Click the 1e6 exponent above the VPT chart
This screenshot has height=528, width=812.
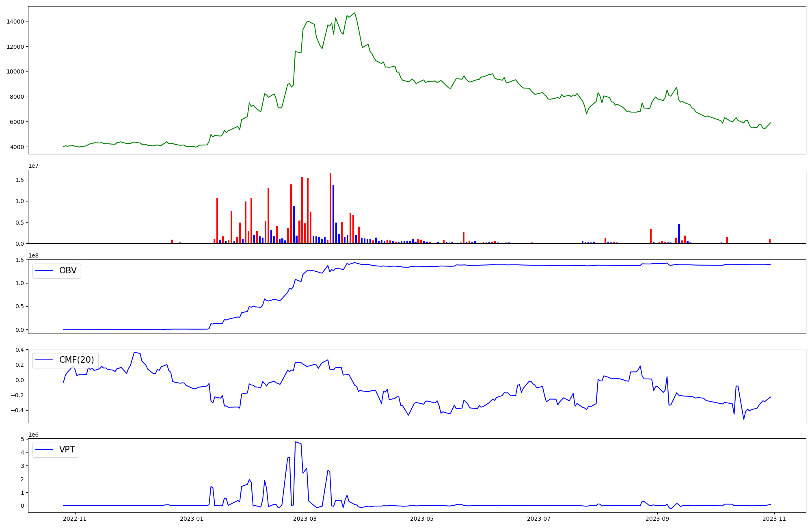click(x=33, y=435)
